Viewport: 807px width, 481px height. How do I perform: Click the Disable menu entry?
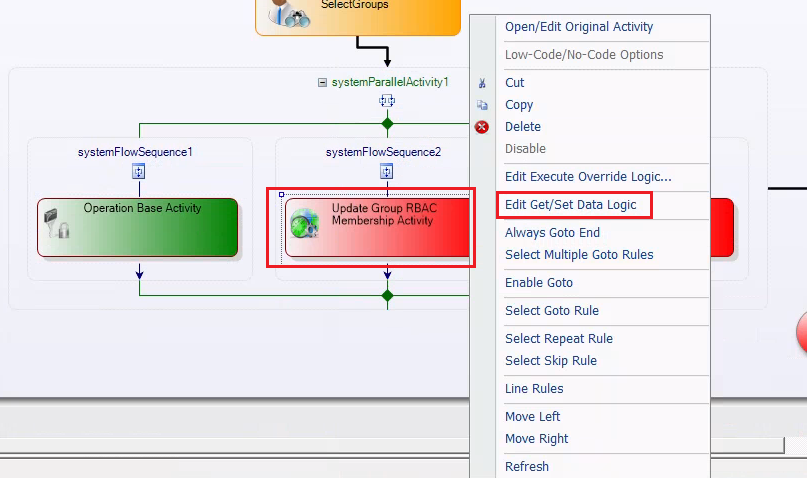click(525, 149)
